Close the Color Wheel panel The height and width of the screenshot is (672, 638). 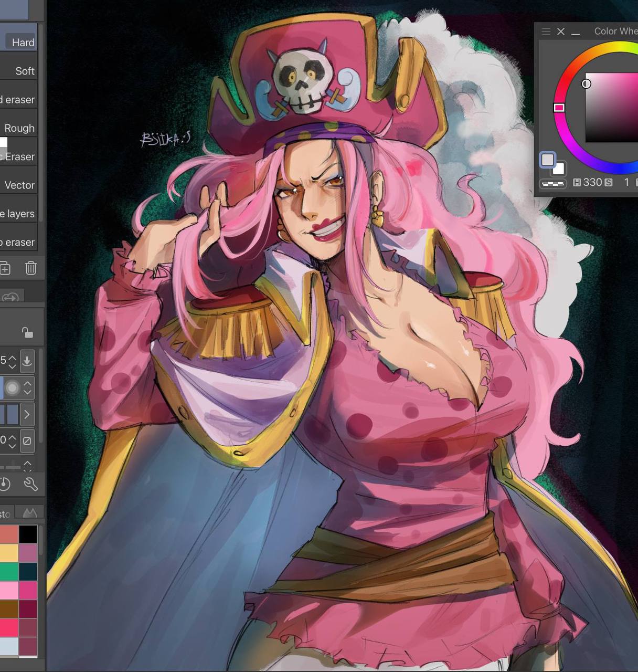(x=561, y=31)
